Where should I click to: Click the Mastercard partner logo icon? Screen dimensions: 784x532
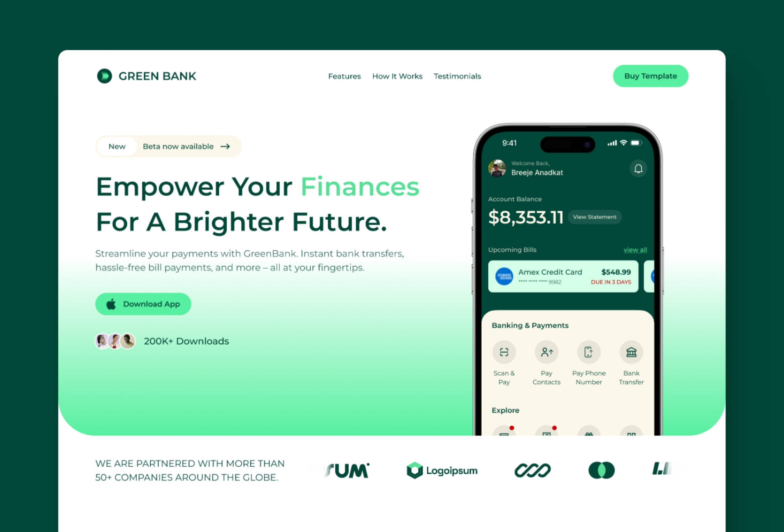(x=602, y=470)
